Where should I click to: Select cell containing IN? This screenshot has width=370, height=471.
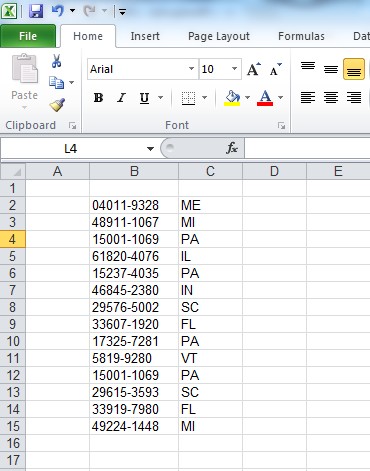coord(210,290)
